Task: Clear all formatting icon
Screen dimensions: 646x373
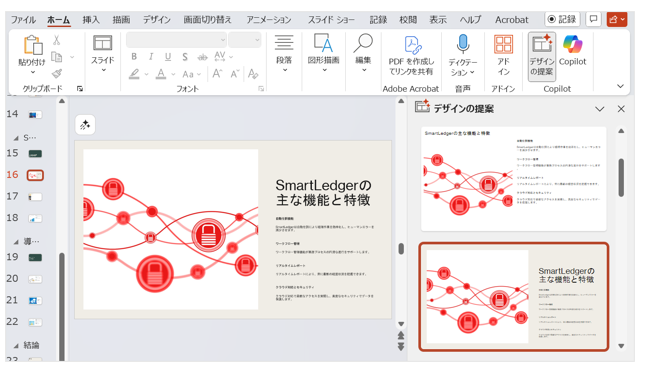Action: coord(253,74)
